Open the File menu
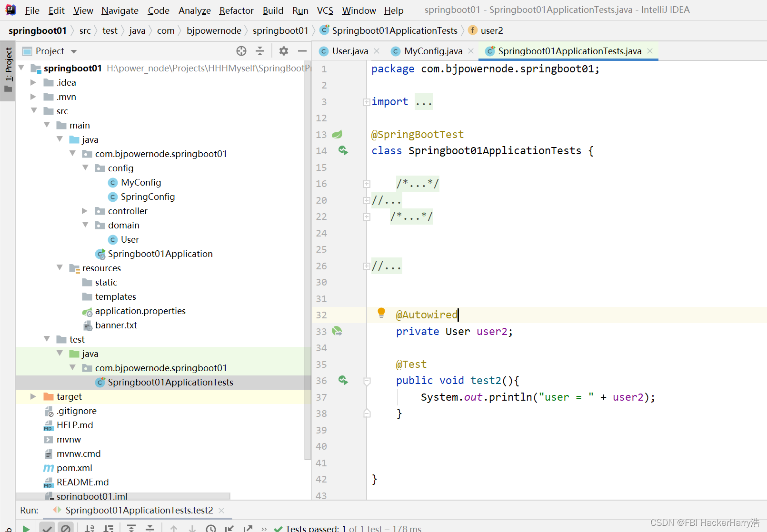Screen dimensions: 767x532 pyautogui.click(x=32, y=10)
